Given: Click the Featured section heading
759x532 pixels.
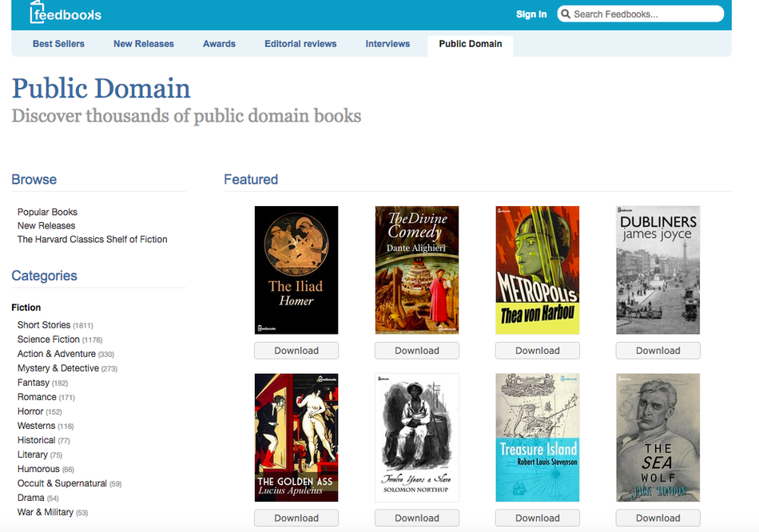Looking at the screenshot, I should tap(251, 180).
